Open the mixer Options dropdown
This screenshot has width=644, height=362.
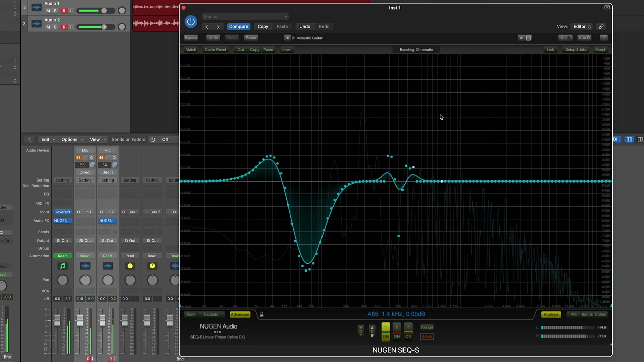pos(72,139)
